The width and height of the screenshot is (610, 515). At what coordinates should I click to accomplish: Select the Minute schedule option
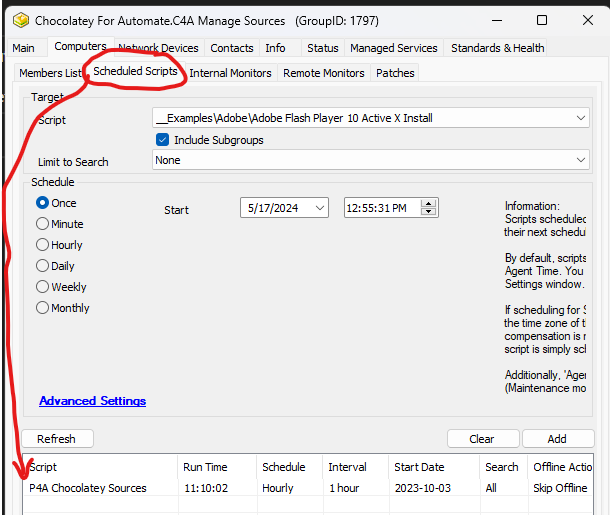pos(42,224)
